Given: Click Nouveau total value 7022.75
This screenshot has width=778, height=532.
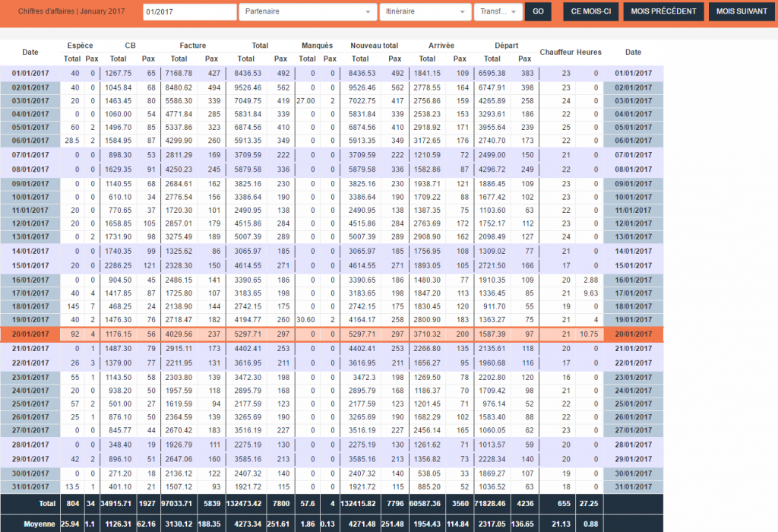Looking at the screenshot, I should (362, 101).
